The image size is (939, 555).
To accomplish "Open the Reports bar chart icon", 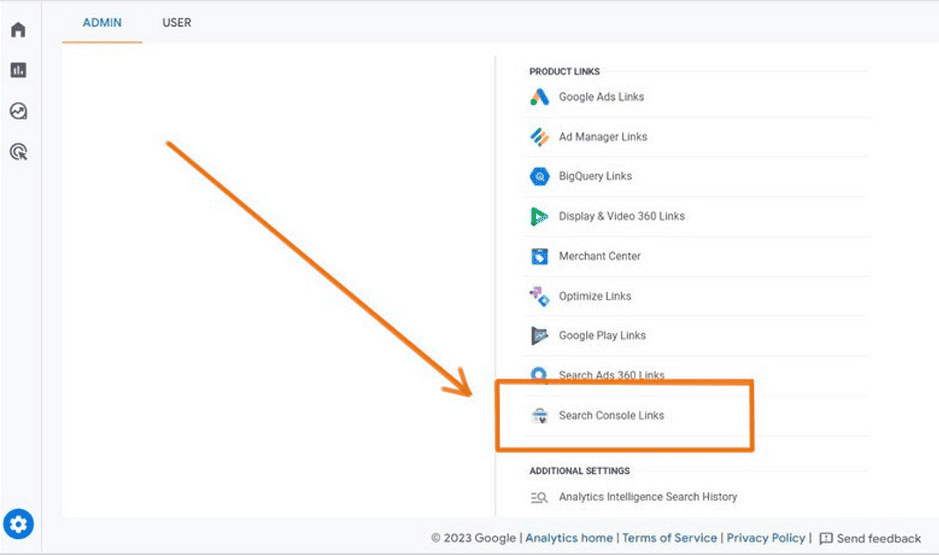I will coord(18,70).
